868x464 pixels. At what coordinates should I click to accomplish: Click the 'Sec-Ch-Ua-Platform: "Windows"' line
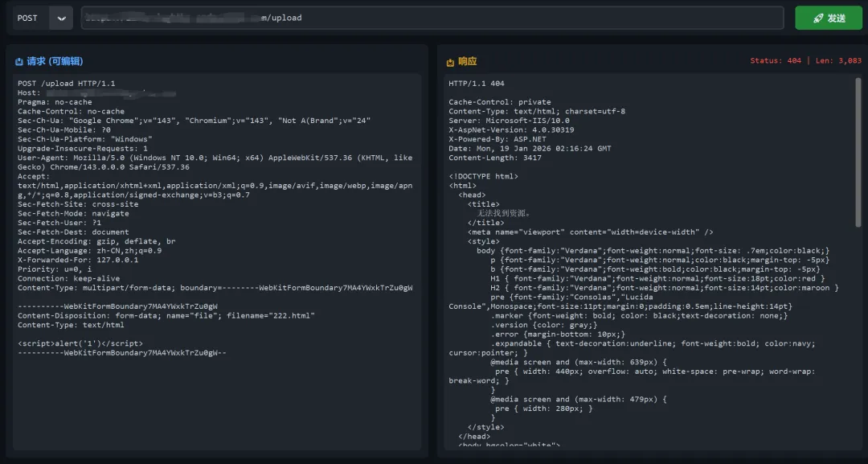[85, 140]
